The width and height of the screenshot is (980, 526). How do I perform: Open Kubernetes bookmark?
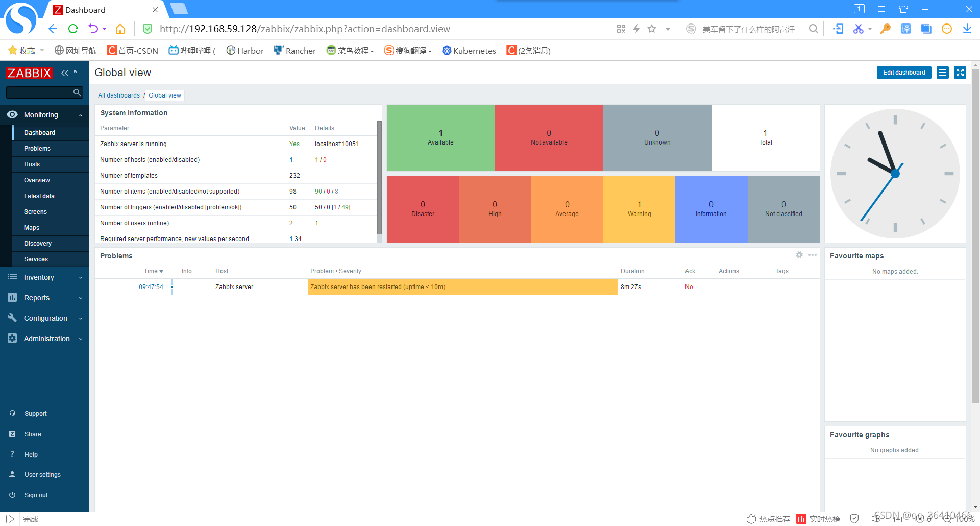click(x=469, y=51)
